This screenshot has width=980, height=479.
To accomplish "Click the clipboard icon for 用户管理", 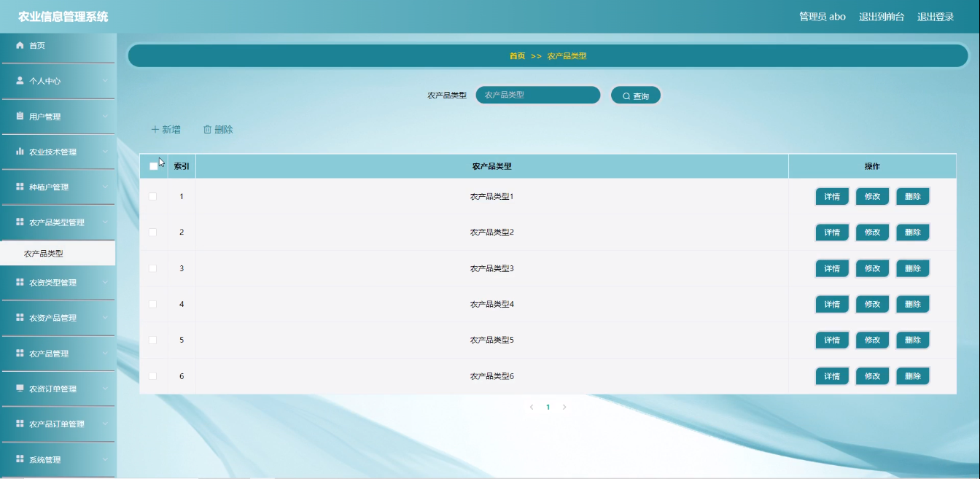I will coord(20,116).
